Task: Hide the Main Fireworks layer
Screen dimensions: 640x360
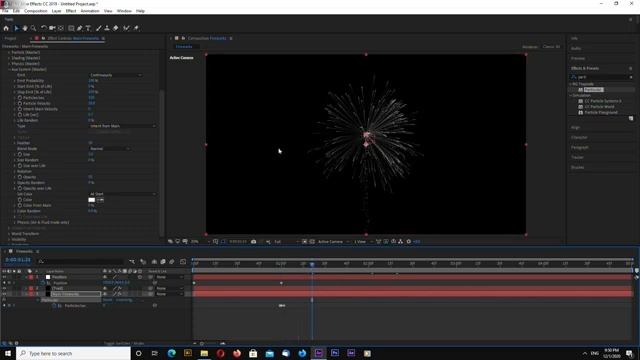Action: [4, 294]
